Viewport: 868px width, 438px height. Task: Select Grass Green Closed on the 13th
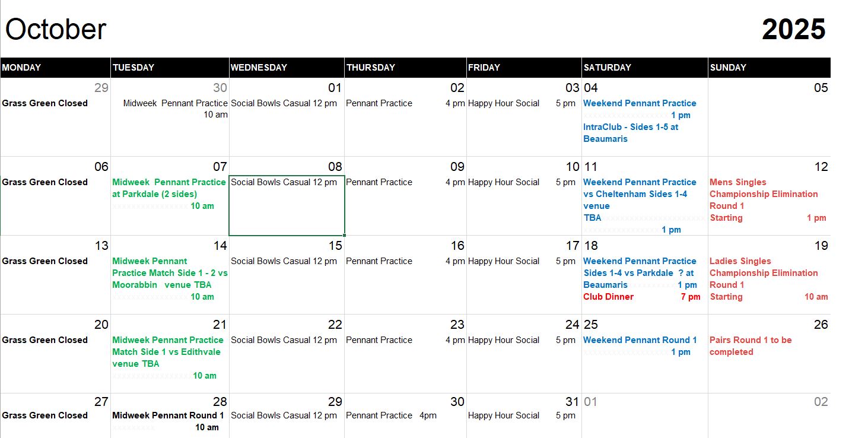(x=45, y=261)
